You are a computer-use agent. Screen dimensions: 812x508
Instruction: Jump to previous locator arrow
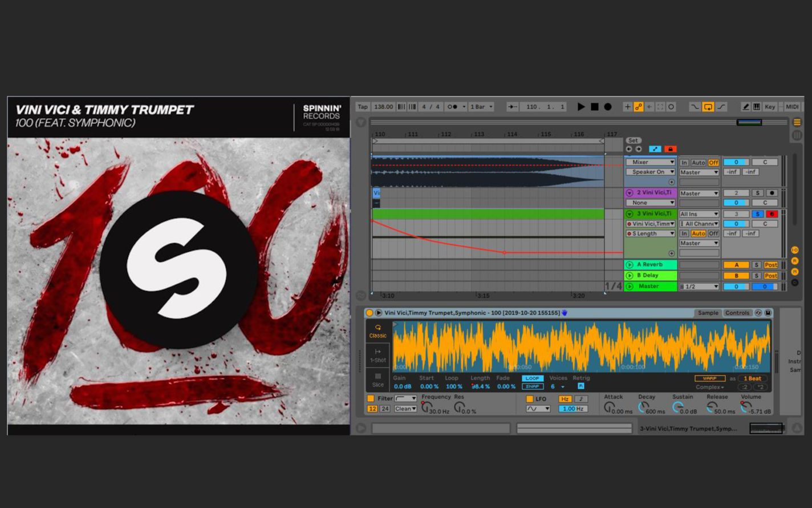629,149
